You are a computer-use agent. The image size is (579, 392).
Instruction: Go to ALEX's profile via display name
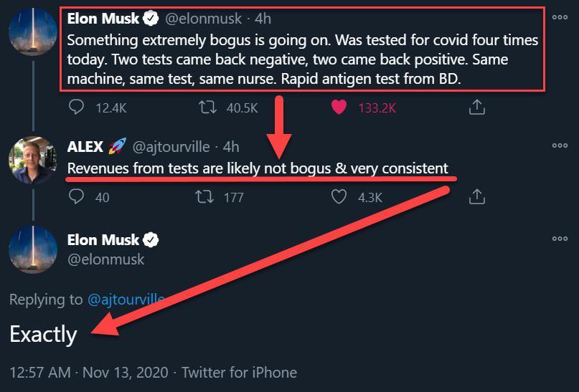pos(85,147)
